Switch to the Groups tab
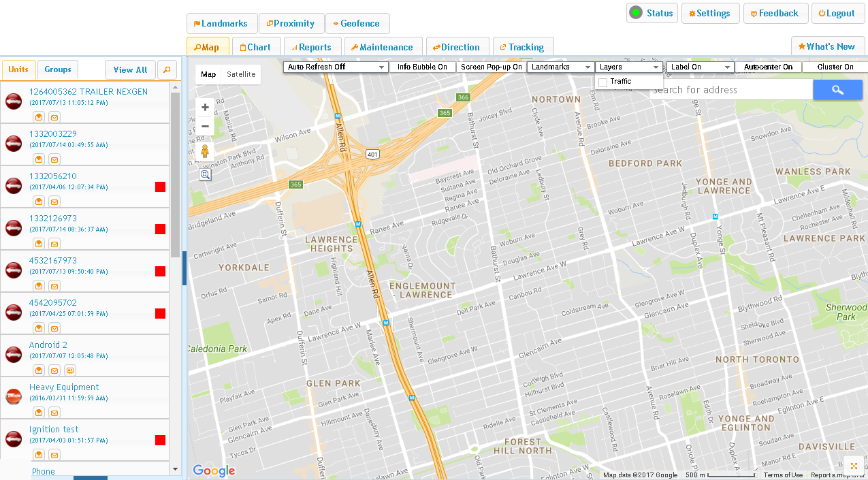868x480 pixels. (58, 69)
